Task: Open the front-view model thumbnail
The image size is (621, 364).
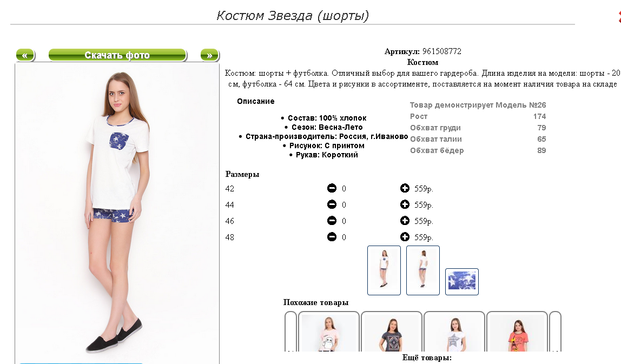Action: (384, 270)
